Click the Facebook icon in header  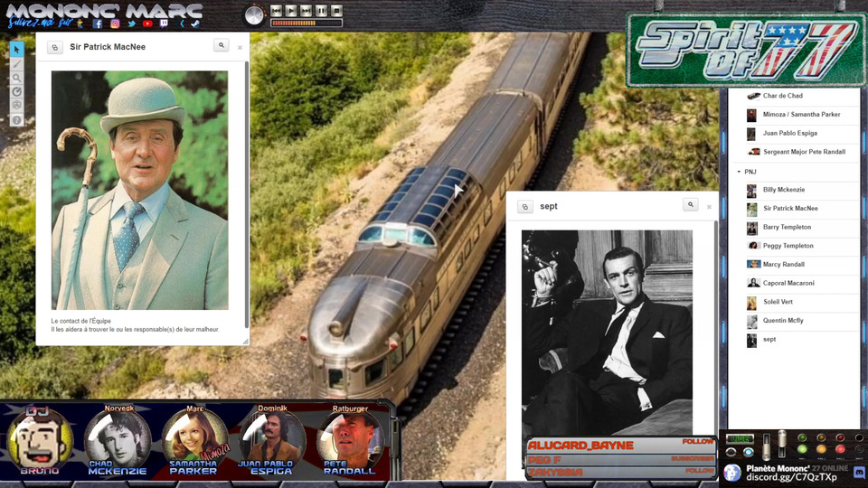(98, 23)
